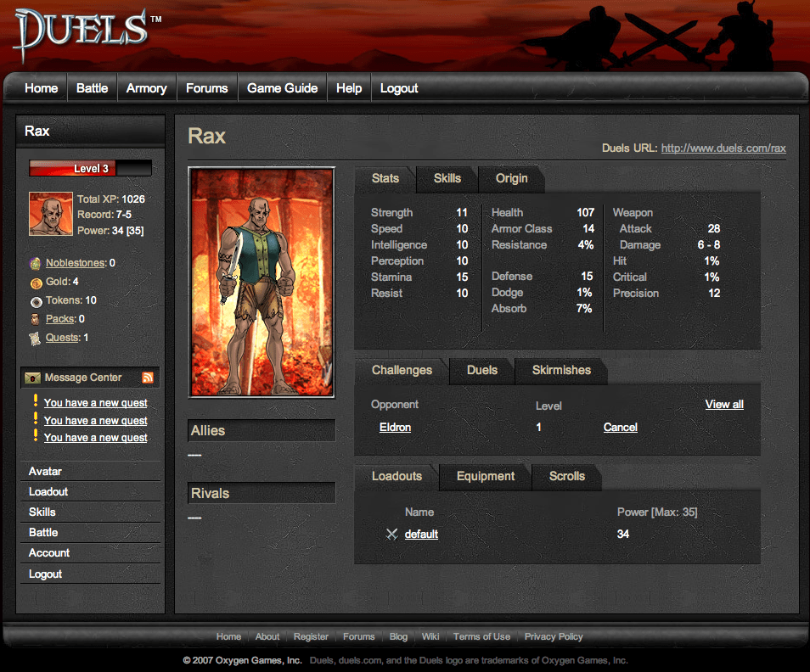Open the third 'You have a new quest' message
Viewport: 810px width, 672px height.
[96, 438]
